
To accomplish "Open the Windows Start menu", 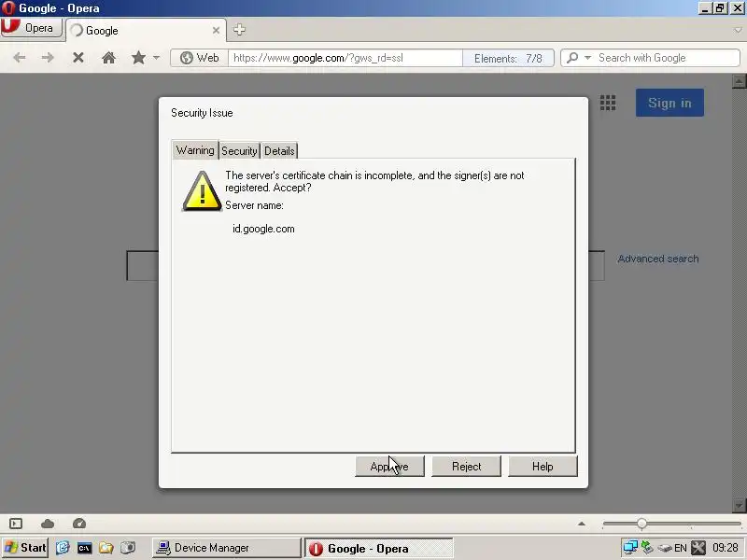I will [25, 548].
